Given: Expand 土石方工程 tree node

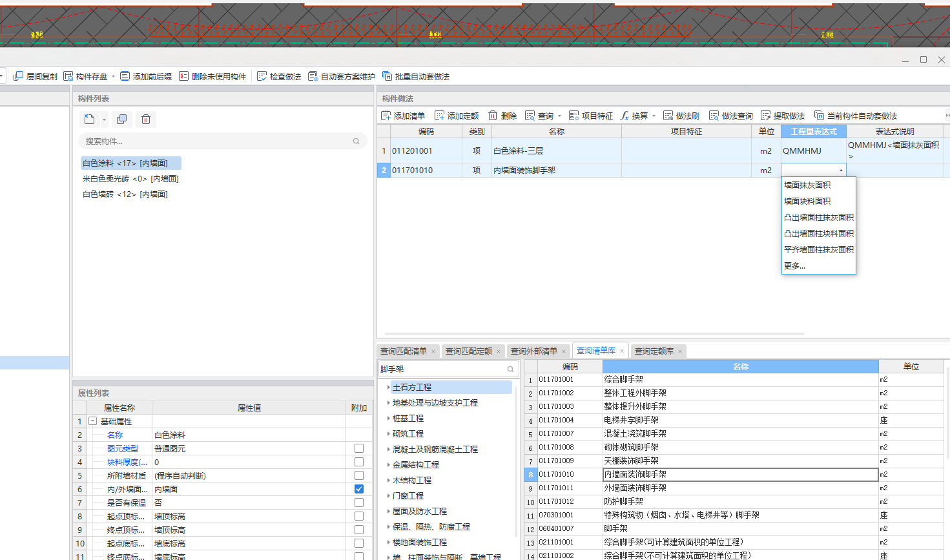Looking at the screenshot, I should (388, 387).
